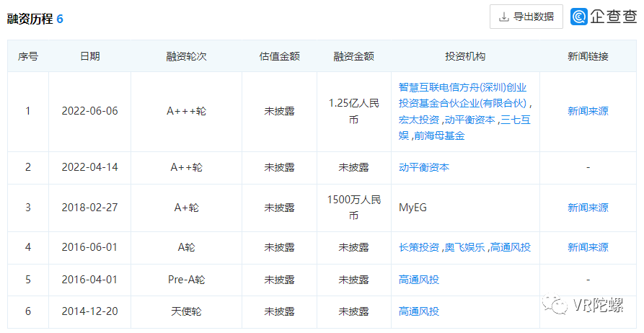
Task: Click the 序号 column header
Action: tap(28, 56)
